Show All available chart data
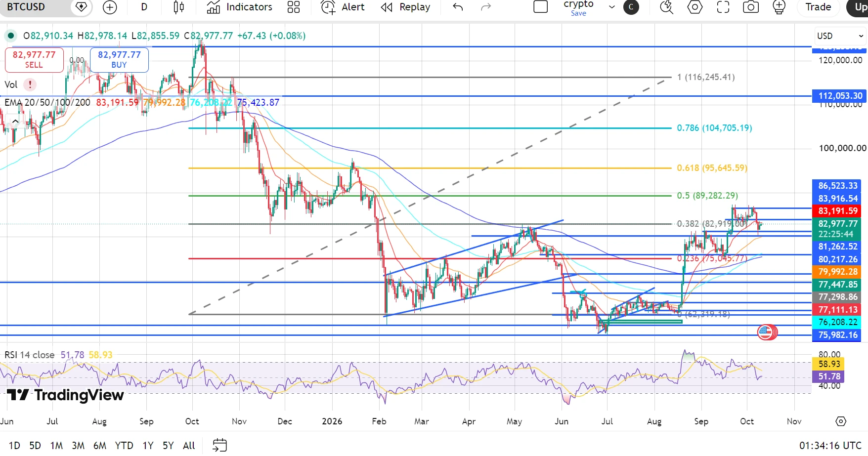Image resolution: width=868 pixels, height=456 pixels. click(x=189, y=446)
